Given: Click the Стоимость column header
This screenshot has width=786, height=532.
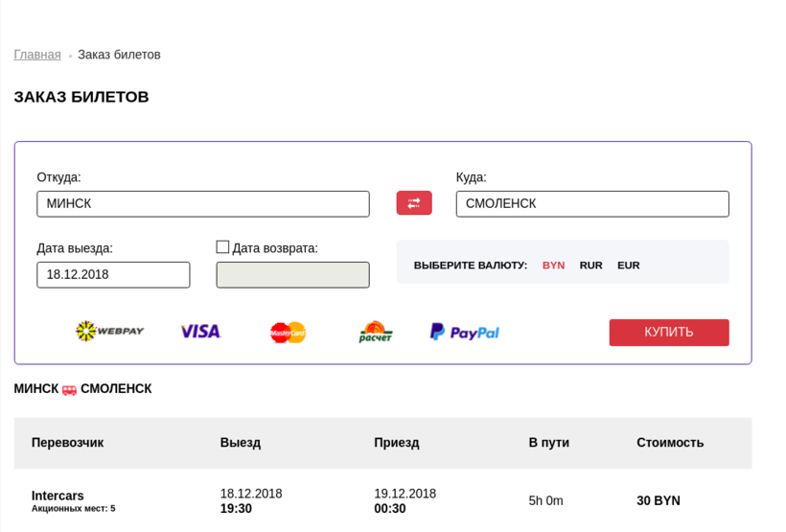Looking at the screenshot, I should click(670, 443).
